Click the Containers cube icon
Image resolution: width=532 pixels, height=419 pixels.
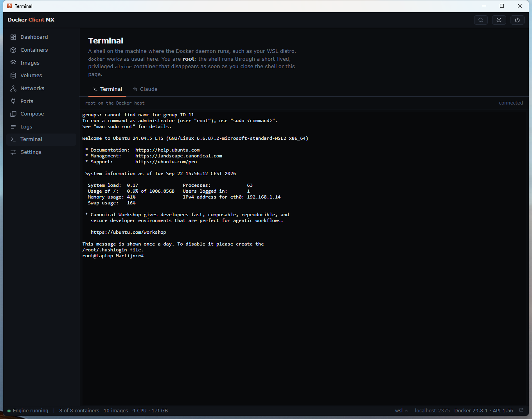[x=13, y=50]
